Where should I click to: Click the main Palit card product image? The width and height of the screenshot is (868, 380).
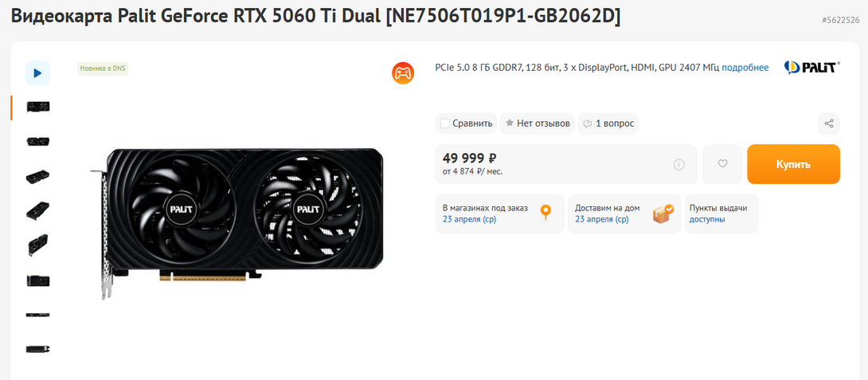coord(237,221)
